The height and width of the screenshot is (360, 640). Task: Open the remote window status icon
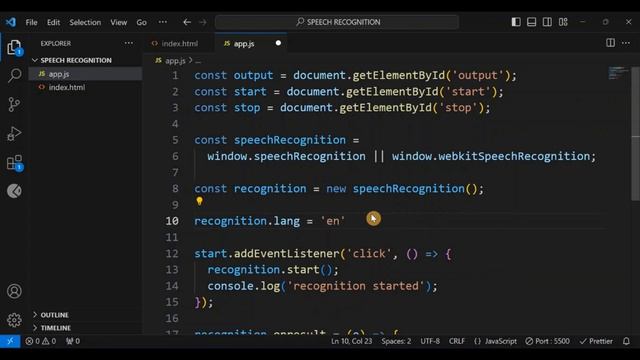click(10, 341)
